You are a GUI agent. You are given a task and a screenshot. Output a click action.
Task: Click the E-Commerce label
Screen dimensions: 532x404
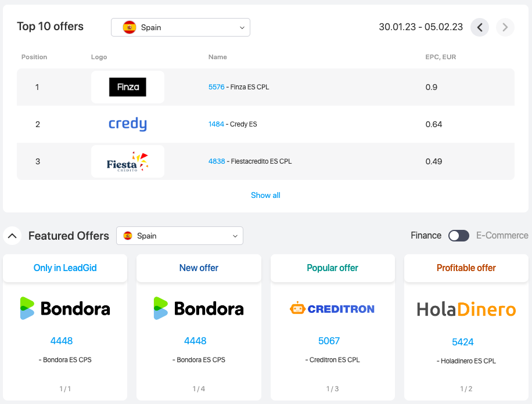(502, 236)
